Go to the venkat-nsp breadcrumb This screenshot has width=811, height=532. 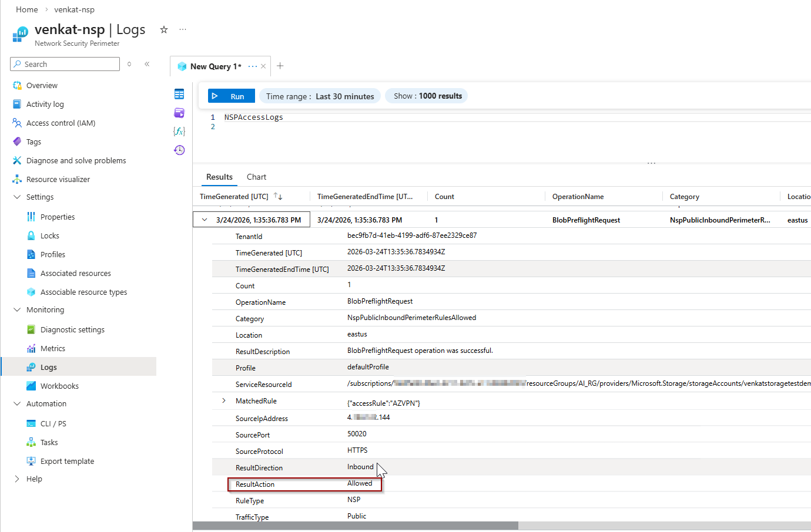point(74,9)
